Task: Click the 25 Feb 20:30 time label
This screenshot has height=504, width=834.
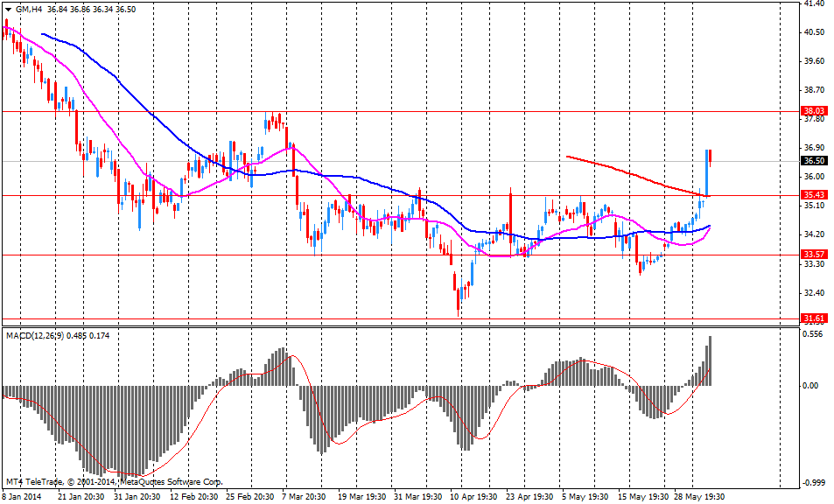Action: [x=249, y=496]
